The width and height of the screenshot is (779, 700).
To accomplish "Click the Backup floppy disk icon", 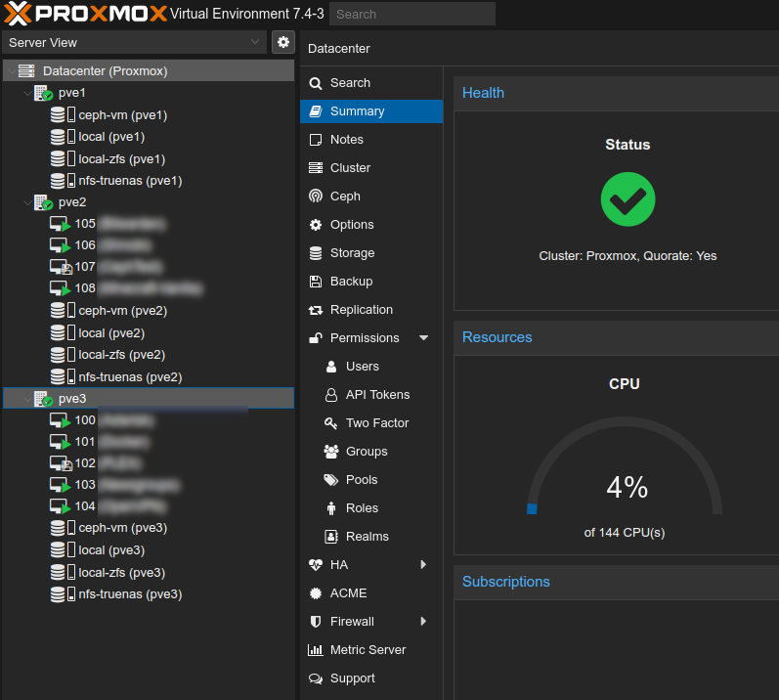I will coord(316,282).
